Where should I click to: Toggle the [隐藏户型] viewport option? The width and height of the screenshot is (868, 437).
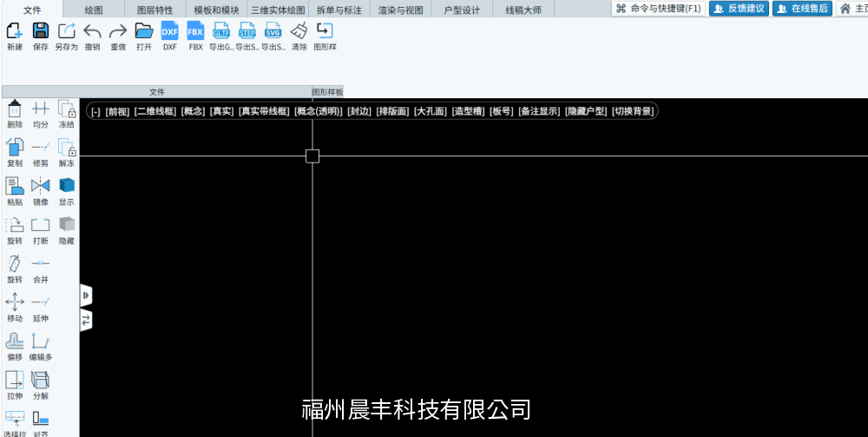click(x=586, y=111)
